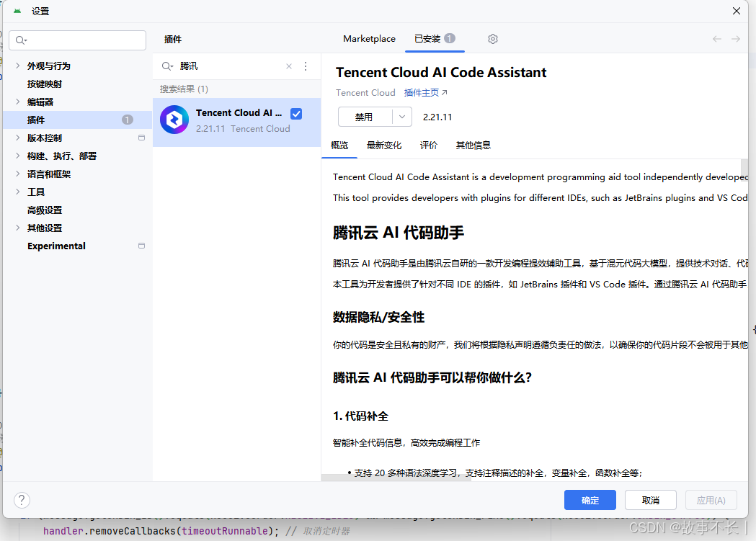Click the 腾讯云 AI 代码助手 heading
The width and height of the screenshot is (756, 541).
399,233
